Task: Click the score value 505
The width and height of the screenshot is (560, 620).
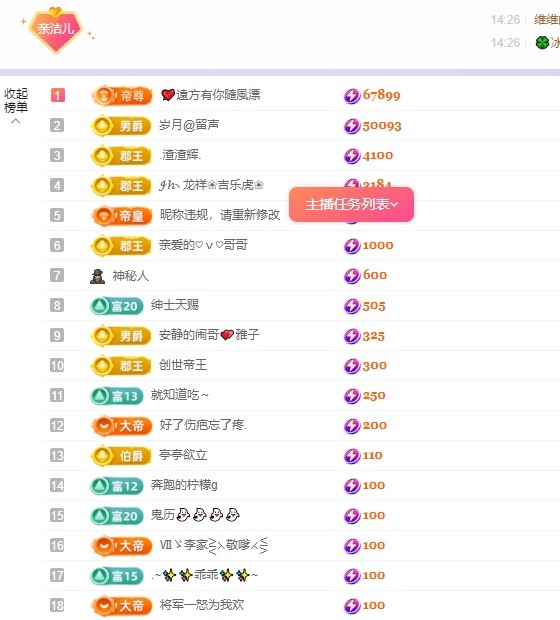Action: click(374, 306)
